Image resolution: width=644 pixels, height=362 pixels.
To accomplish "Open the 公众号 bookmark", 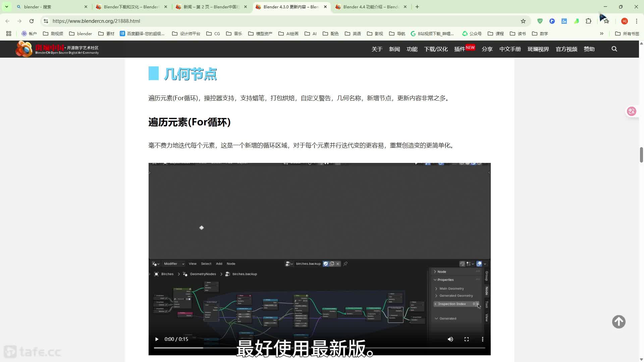I will (472, 34).
